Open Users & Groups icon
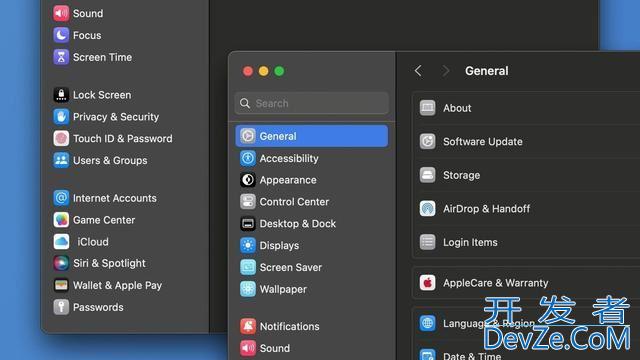 pyautogui.click(x=61, y=160)
